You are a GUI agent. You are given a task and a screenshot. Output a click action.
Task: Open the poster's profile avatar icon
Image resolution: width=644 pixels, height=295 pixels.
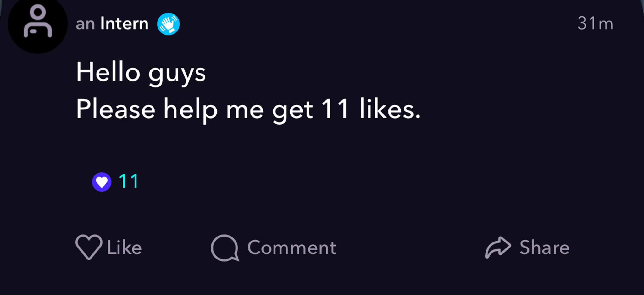tap(37, 24)
